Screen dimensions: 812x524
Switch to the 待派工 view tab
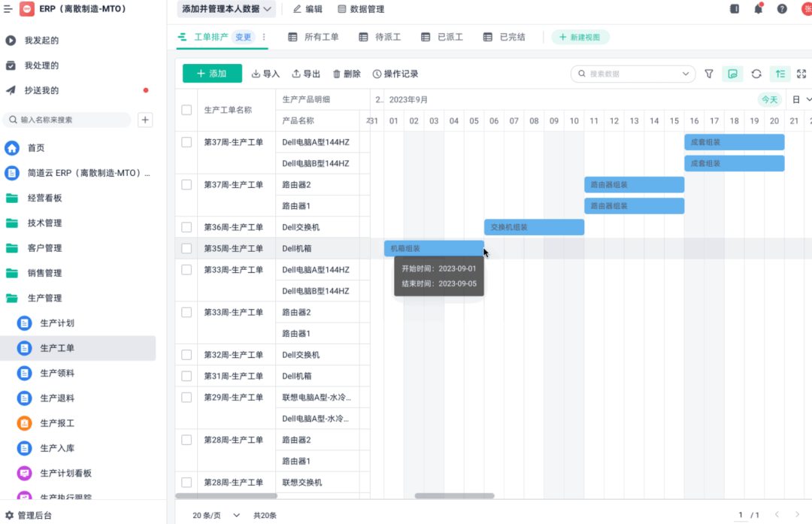coord(380,37)
